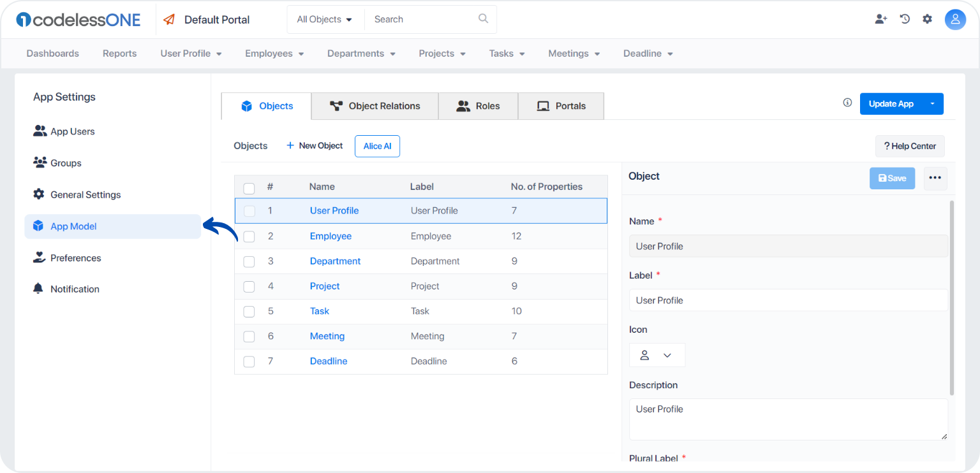Click the Update App button
This screenshot has height=473, width=980.
click(x=891, y=103)
